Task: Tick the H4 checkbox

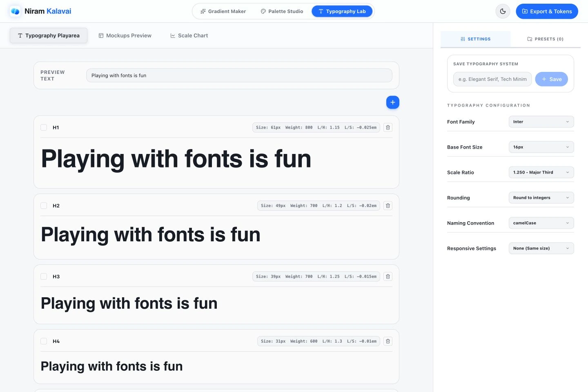Action: pos(44,341)
